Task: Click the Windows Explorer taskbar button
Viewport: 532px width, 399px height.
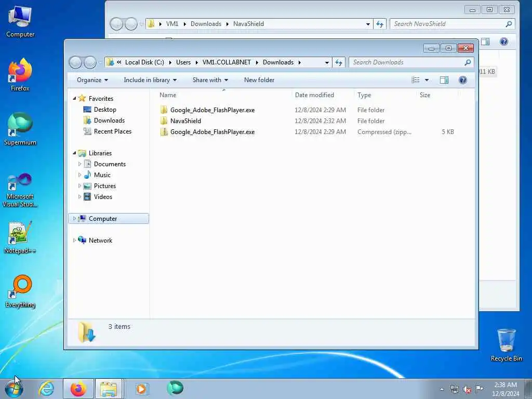Action: point(109,389)
